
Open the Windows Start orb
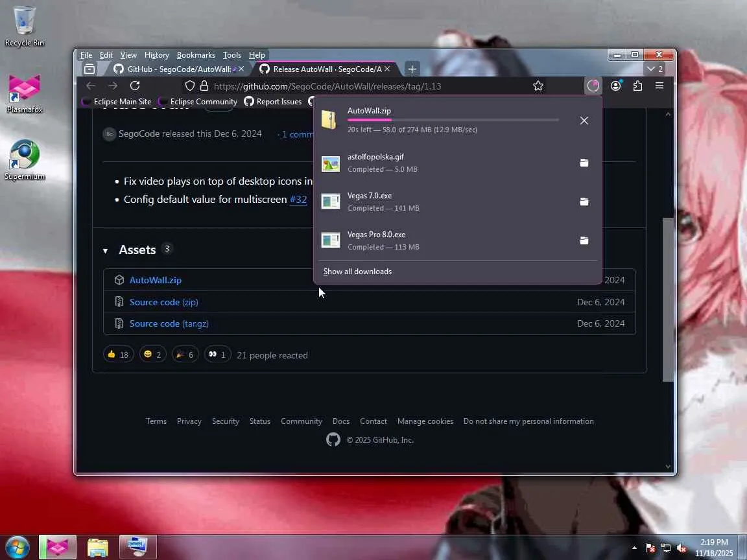click(x=18, y=547)
